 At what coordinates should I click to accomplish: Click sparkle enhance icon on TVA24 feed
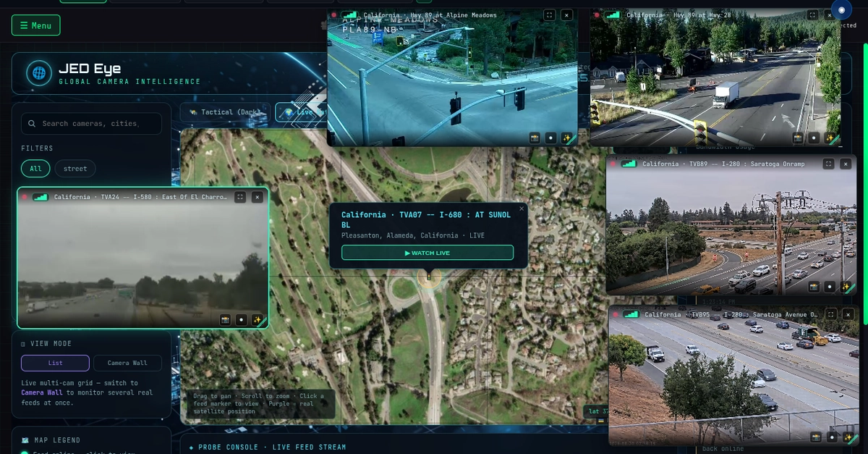point(257,319)
